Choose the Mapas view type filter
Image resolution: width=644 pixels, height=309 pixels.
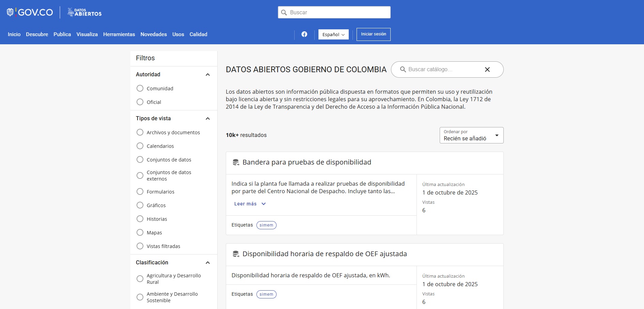click(140, 233)
